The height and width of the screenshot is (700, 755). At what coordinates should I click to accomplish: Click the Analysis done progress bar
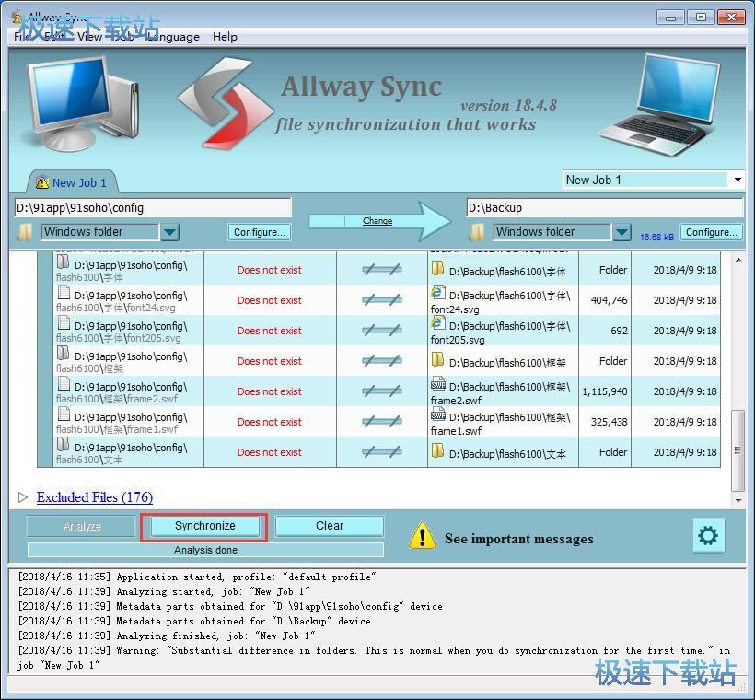pos(205,550)
